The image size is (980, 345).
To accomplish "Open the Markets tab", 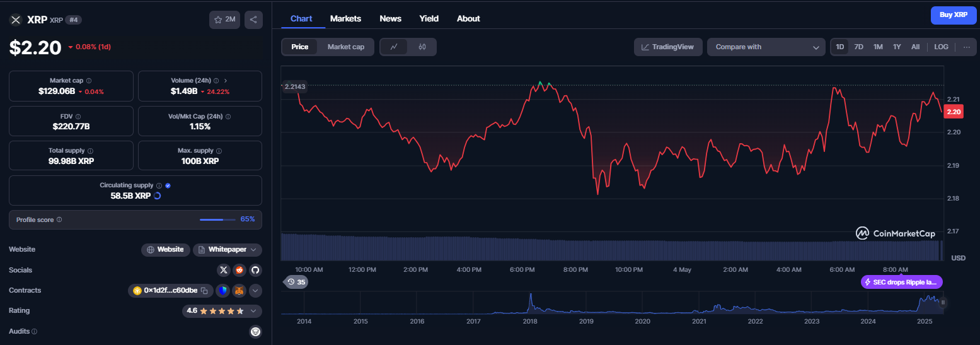I will point(345,19).
